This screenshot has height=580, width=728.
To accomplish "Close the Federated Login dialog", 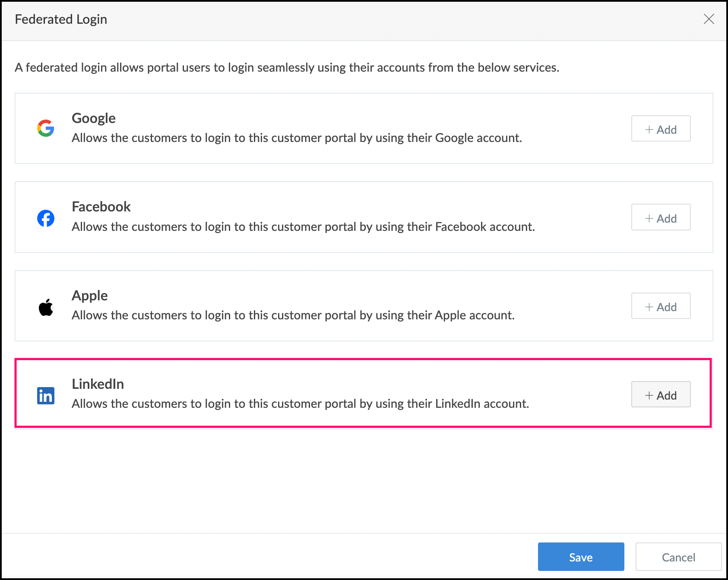I will [x=709, y=19].
